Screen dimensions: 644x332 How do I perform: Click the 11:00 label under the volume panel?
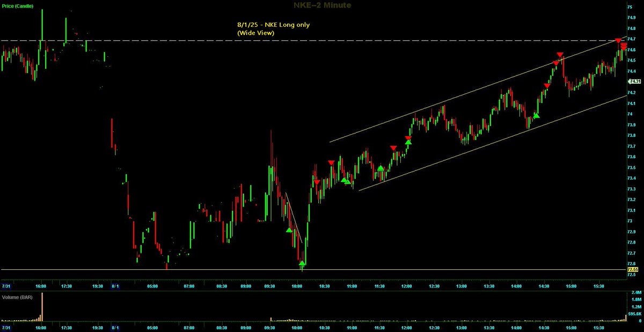(352, 327)
